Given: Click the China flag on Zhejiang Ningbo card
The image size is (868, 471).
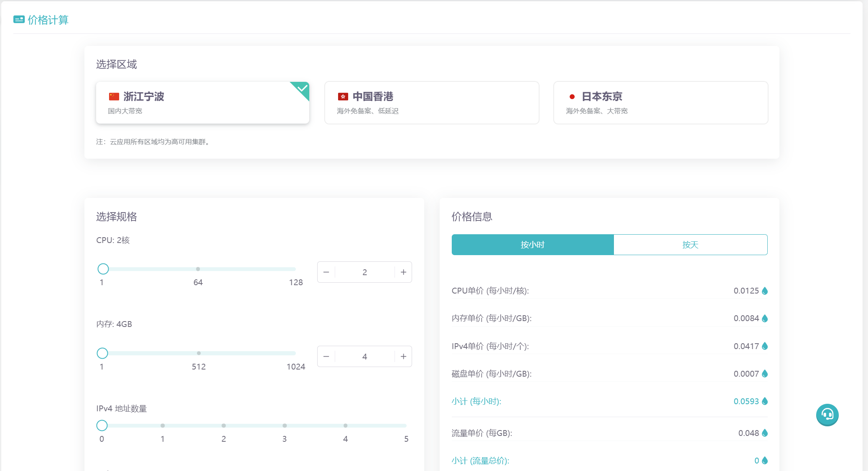Looking at the screenshot, I should [114, 96].
